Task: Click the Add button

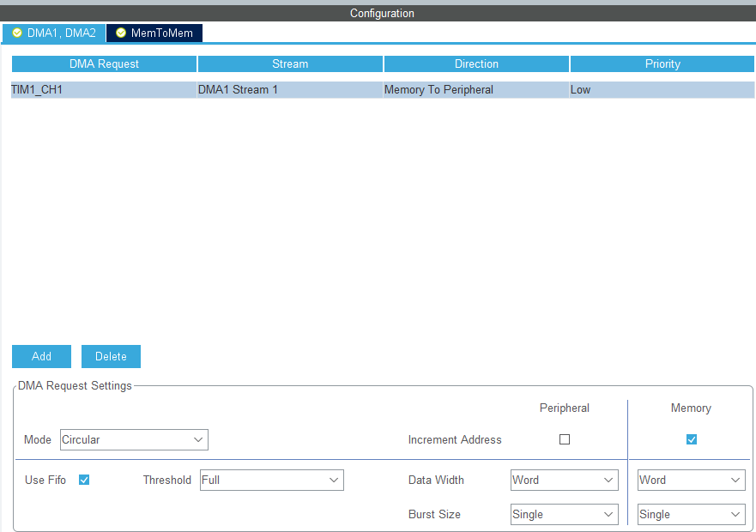Action: pyautogui.click(x=41, y=356)
